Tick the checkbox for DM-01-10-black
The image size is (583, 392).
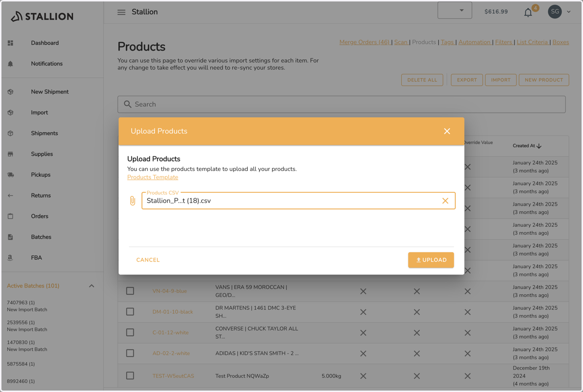tap(130, 312)
